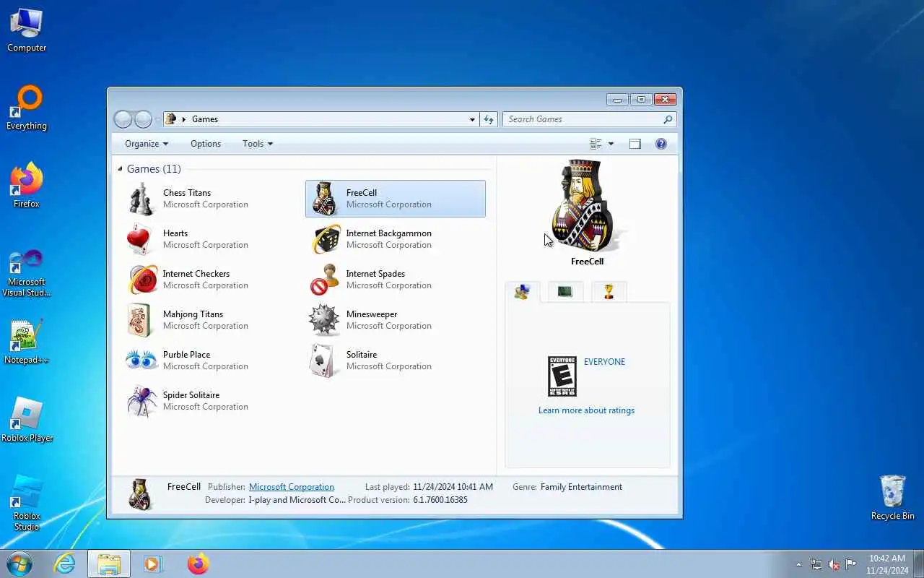Image resolution: width=924 pixels, height=578 pixels.
Task: Open the Windows Start menu
Action: pyautogui.click(x=19, y=564)
